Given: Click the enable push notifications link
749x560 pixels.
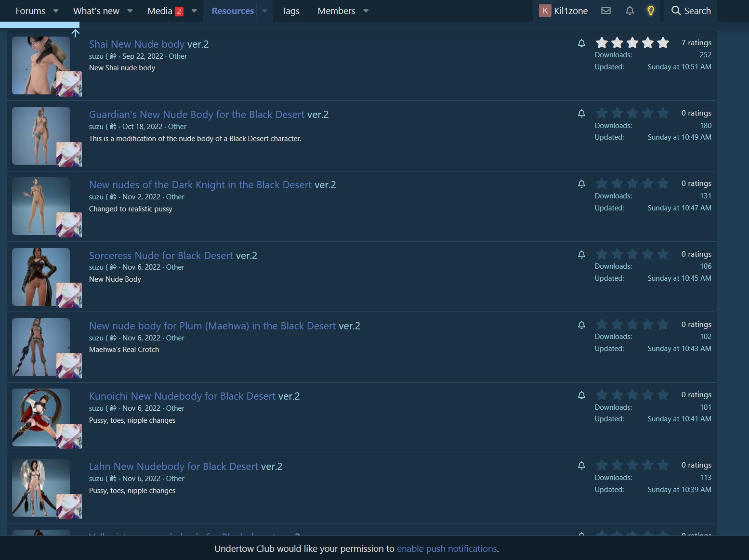Looking at the screenshot, I should (x=447, y=549).
